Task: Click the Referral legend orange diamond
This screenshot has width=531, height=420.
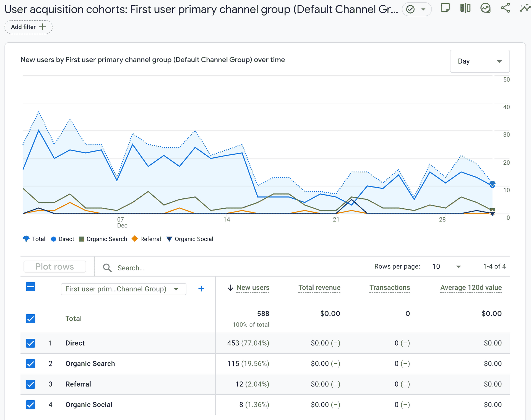Action: (135, 239)
